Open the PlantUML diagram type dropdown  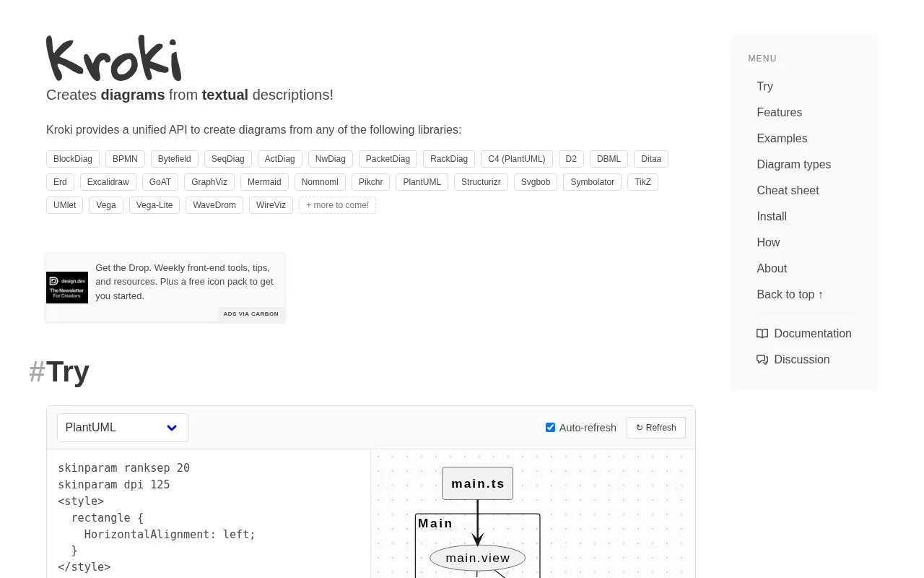(123, 428)
